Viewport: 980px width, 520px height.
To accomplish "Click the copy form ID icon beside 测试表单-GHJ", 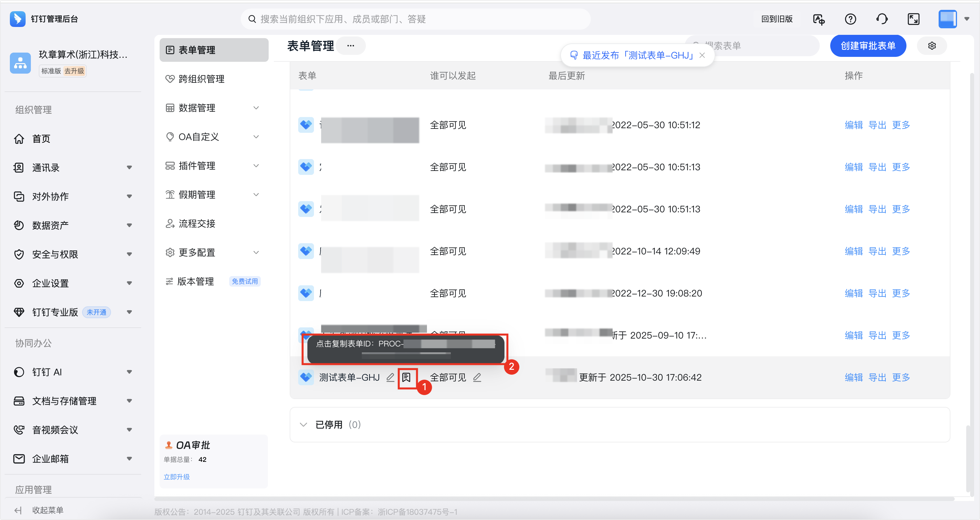I will (x=406, y=377).
